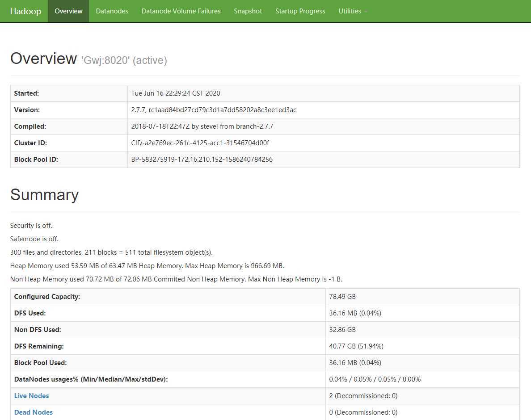The width and height of the screenshot is (531, 420).
Task: Click the Non DFS Used value 32.86 GB
Action: (x=342, y=330)
